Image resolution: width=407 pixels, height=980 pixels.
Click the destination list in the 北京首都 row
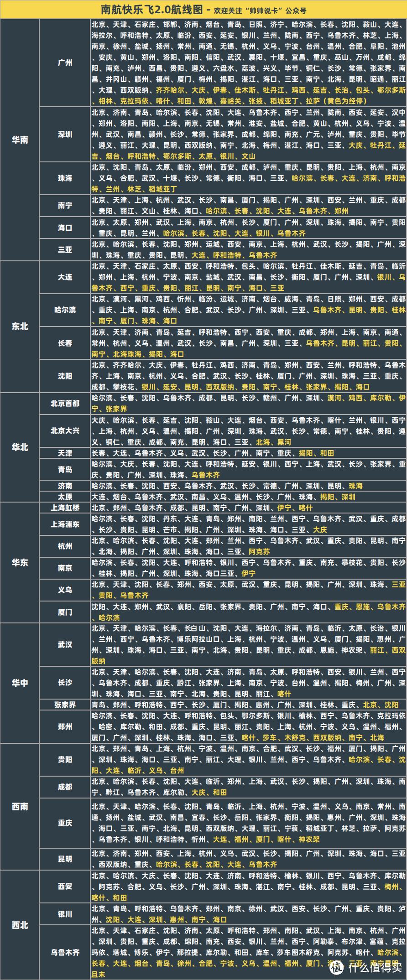tap(249, 404)
